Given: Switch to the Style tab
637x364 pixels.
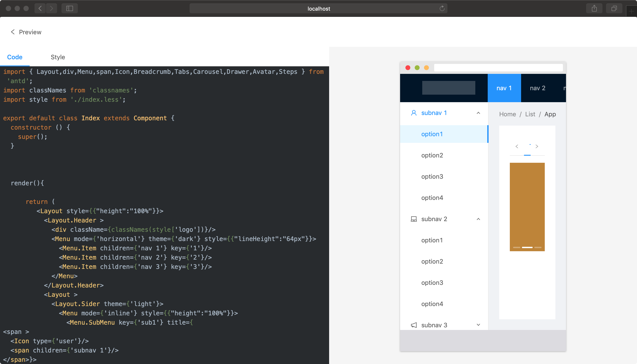Looking at the screenshot, I should click(58, 57).
